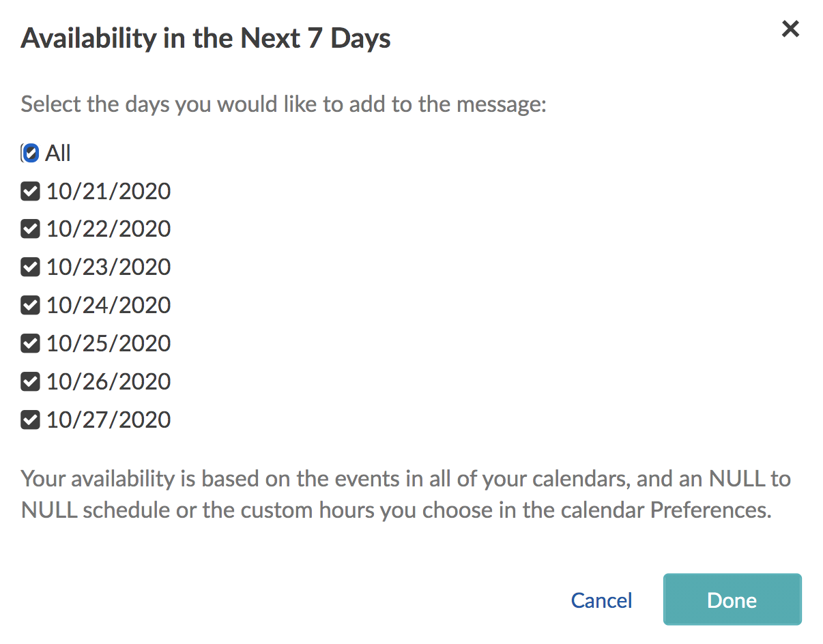Toggle the All checkbox
The image size is (823, 644).
click(x=29, y=153)
